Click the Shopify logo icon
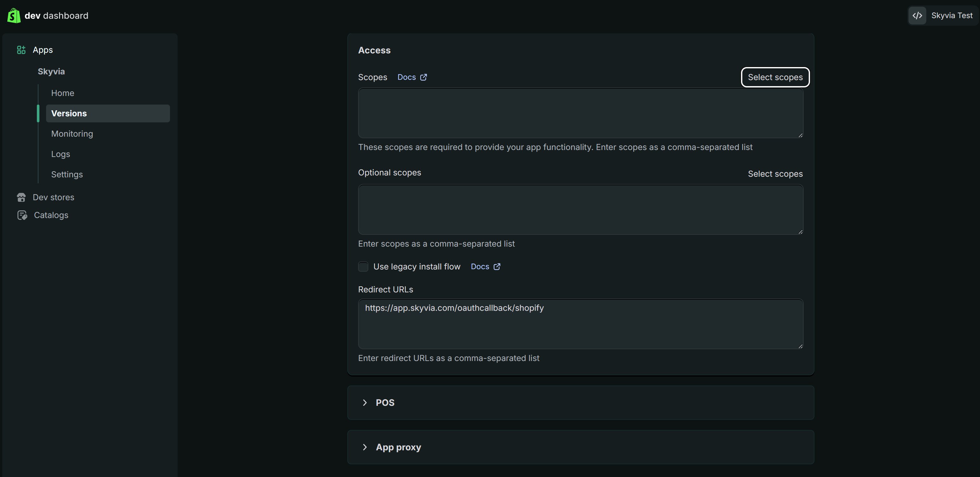This screenshot has width=980, height=477. [x=14, y=16]
